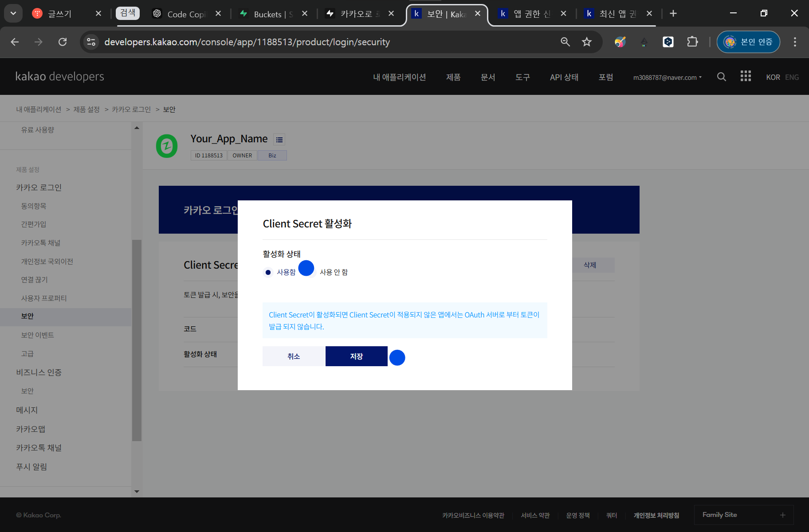This screenshot has height=532, width=809.
Task: Open the 문서 menu
Action: 488,77
